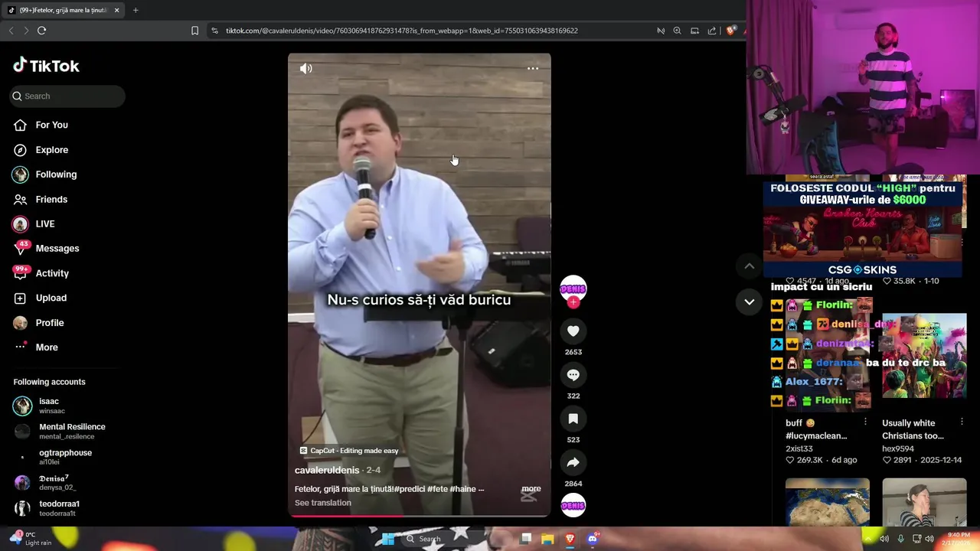Open the video three-dots options menu
The height and width of the screenshot is (551, 980).
[533, 69]
